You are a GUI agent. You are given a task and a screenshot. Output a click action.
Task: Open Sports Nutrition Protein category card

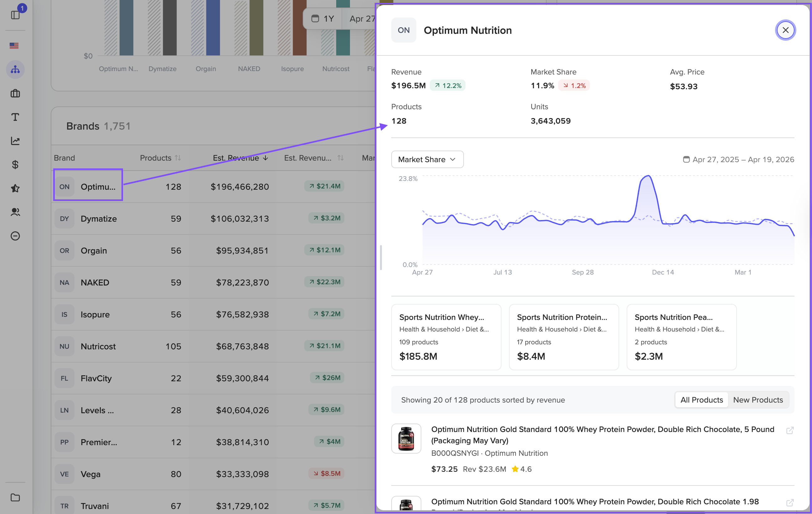click(x=563, y=337)
